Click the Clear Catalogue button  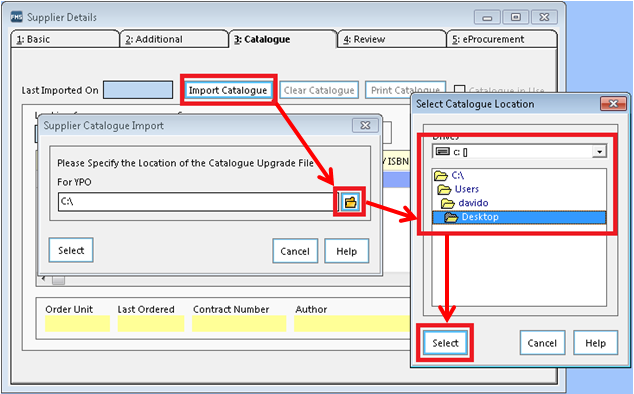[319, 90]
